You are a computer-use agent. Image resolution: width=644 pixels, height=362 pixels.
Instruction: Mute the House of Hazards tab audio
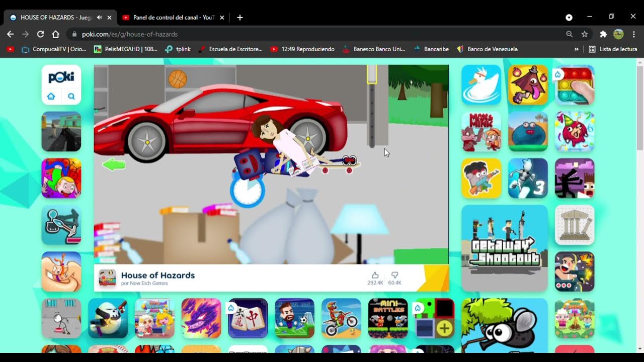click(99, 17)
